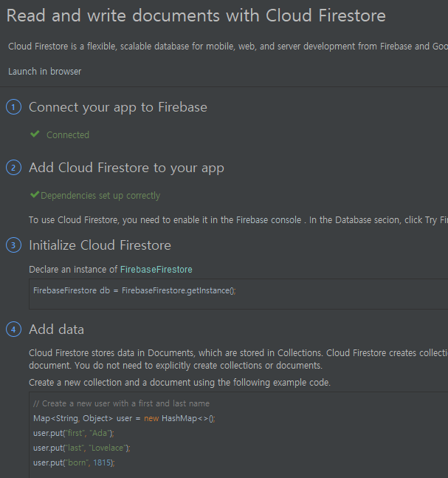
Task: Expand Connect your app to Firebase heading
Action: (x=118, y=107)
